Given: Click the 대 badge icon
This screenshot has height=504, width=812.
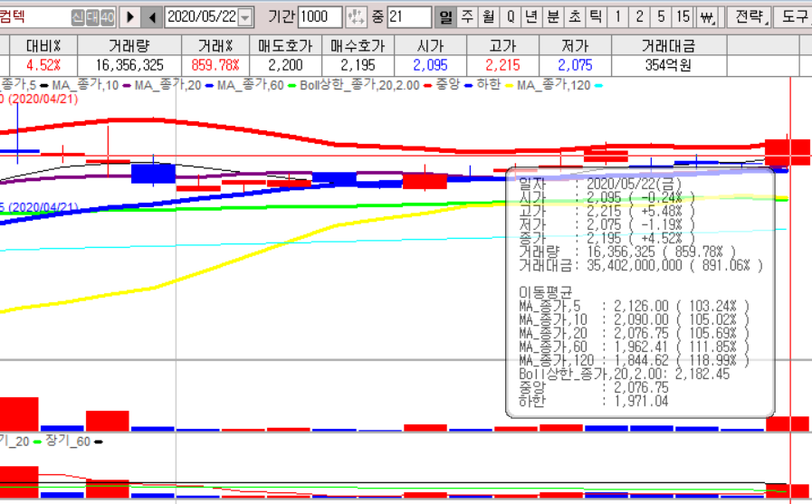Looking at the screenshot, I should tap(92, 18).
